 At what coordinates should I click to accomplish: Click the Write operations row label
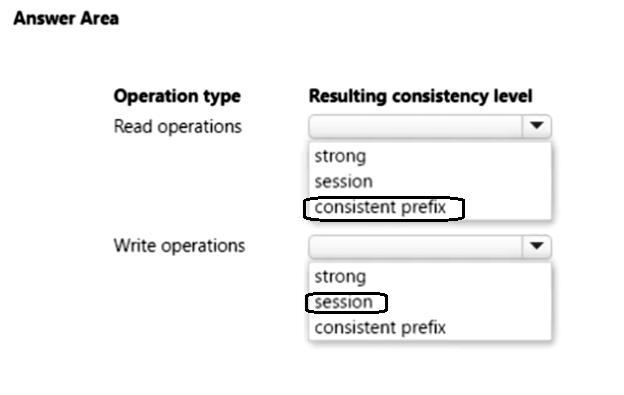tap(179, 246)
